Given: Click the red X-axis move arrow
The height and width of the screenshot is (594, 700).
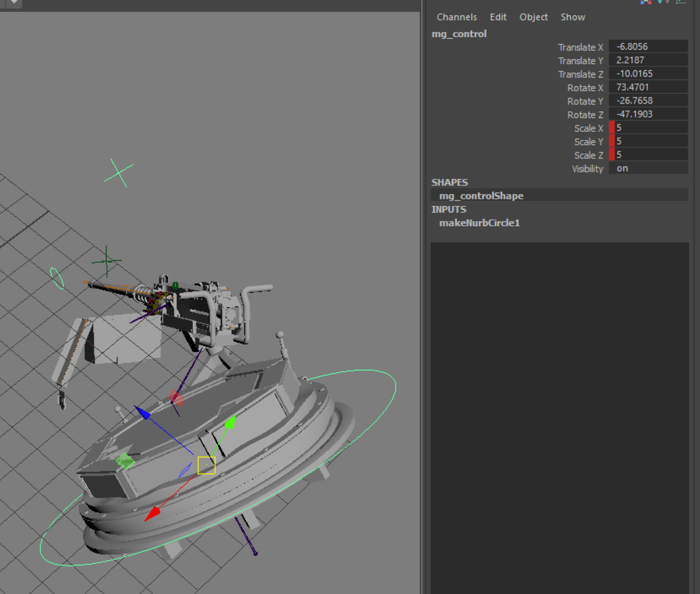Looking at the screenshot, I should (153, 513).
